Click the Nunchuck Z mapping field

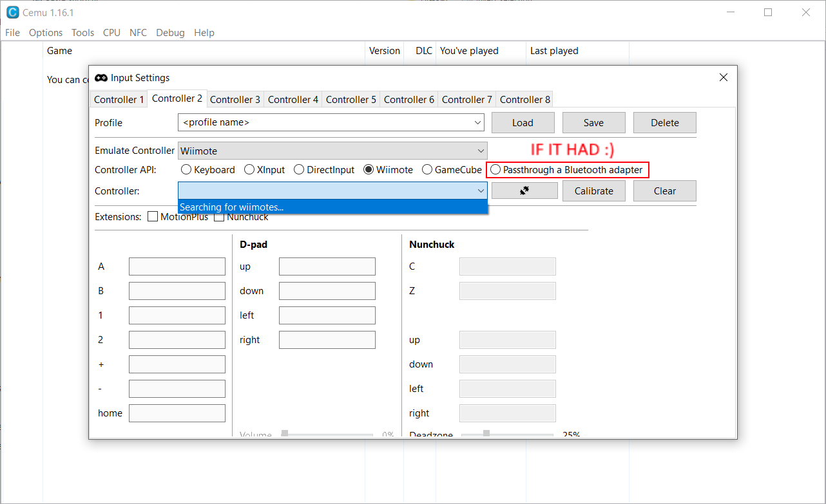click(508, 291)
